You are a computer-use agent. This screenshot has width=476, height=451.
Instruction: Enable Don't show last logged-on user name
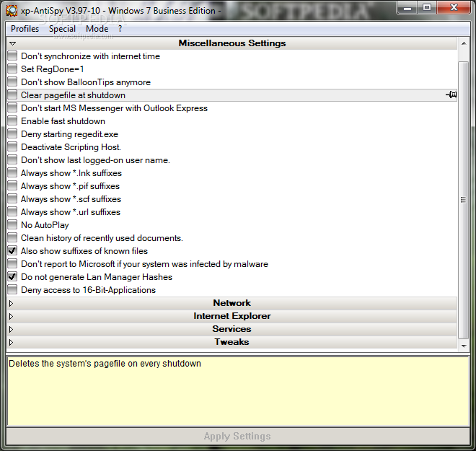(12, 159)
